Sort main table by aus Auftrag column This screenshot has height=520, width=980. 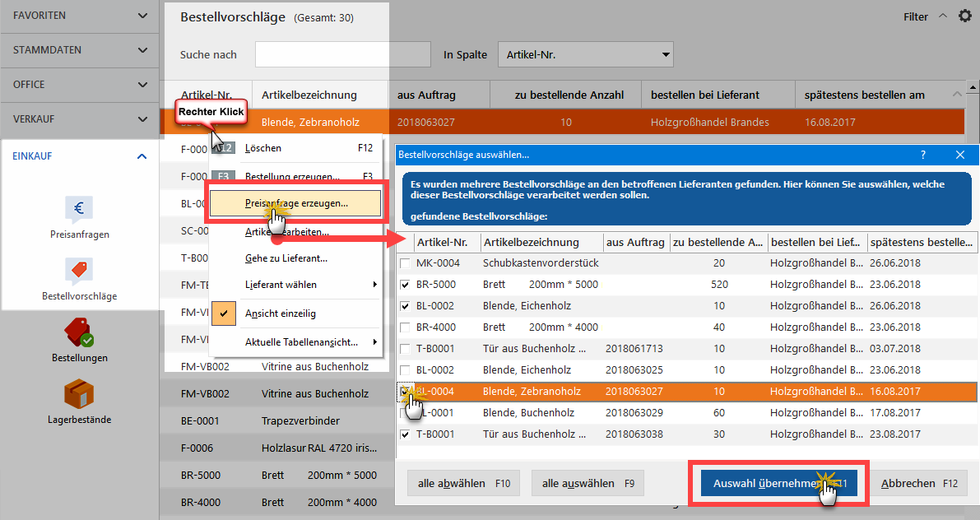click(x=439, y=95)
